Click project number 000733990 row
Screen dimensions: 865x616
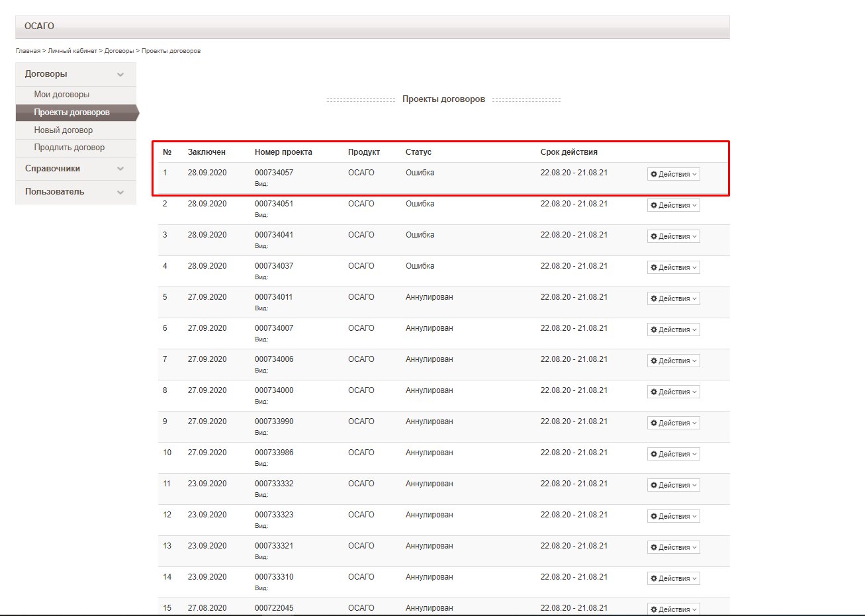click(x=274, y=421)
